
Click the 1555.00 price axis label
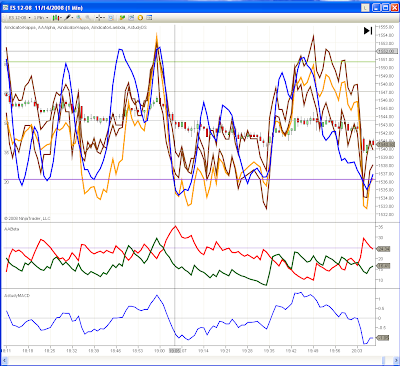click(386, 27)
